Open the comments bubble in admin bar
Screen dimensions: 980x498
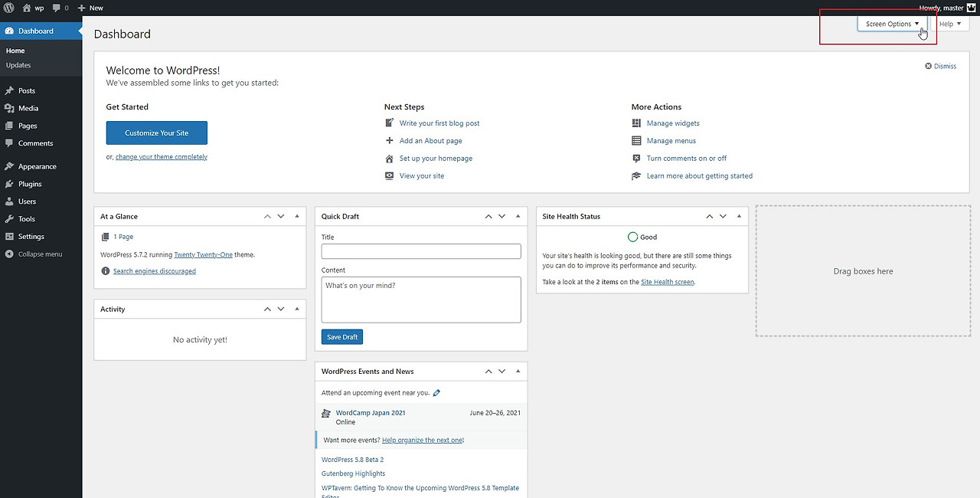[60, 8]
